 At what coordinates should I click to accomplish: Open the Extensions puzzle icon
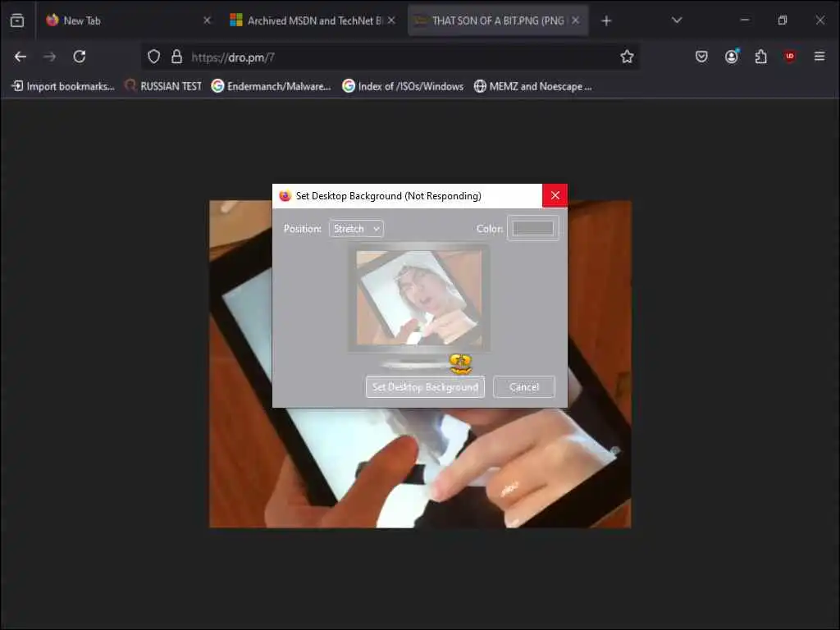(760, 57)
